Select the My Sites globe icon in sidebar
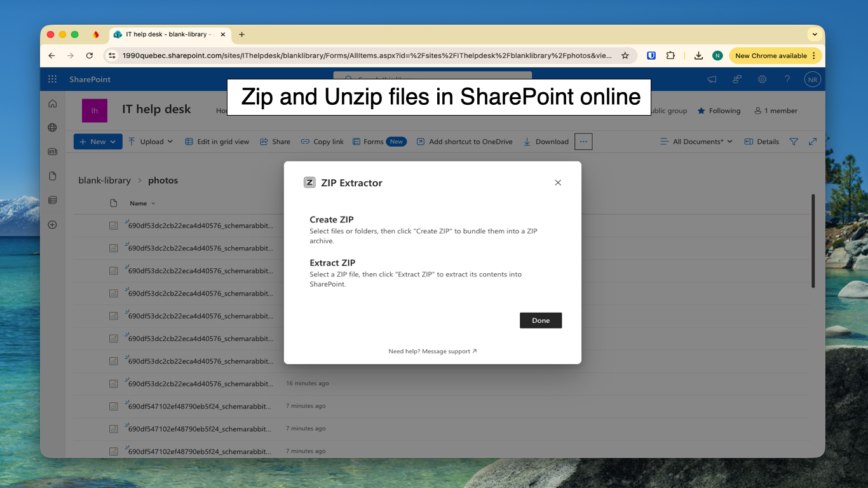The width and height of the screenshot is (868, 488). tap(53, 127)
